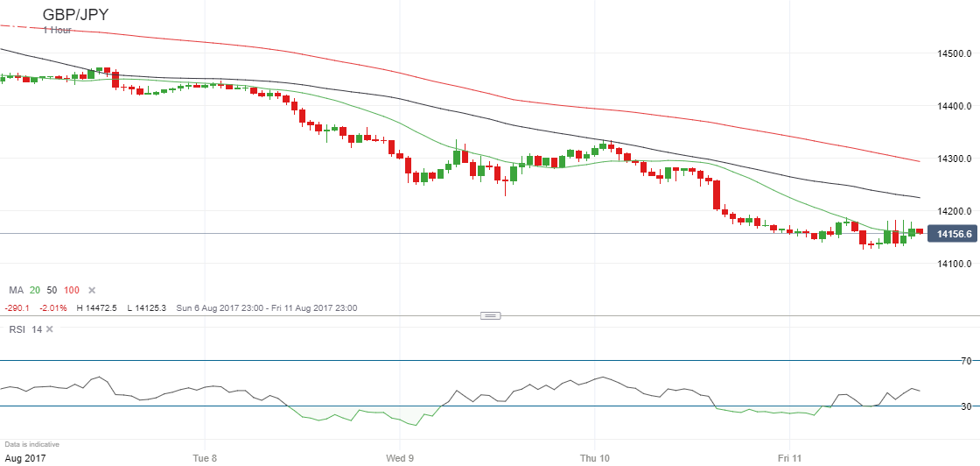Image resolution: width=980 pixels, height=466 pixels.
Task: Open the 1 Hour timeframe selector
Action: 58,30
